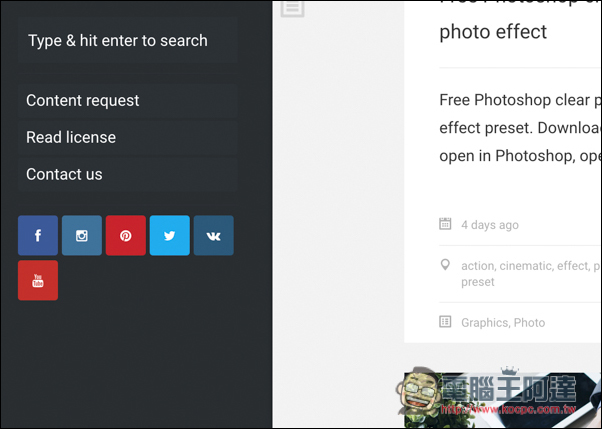The image size is (602, 429).
Task: Focus the Type & hit enter search field
Action: (x=127, y=40)
